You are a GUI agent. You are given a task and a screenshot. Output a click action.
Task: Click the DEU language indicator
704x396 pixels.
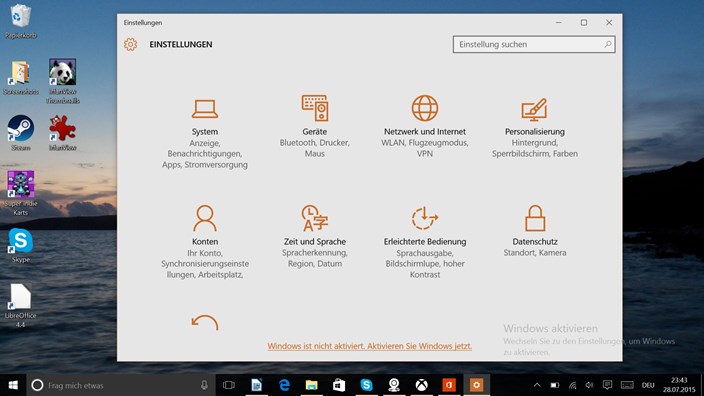648,385
